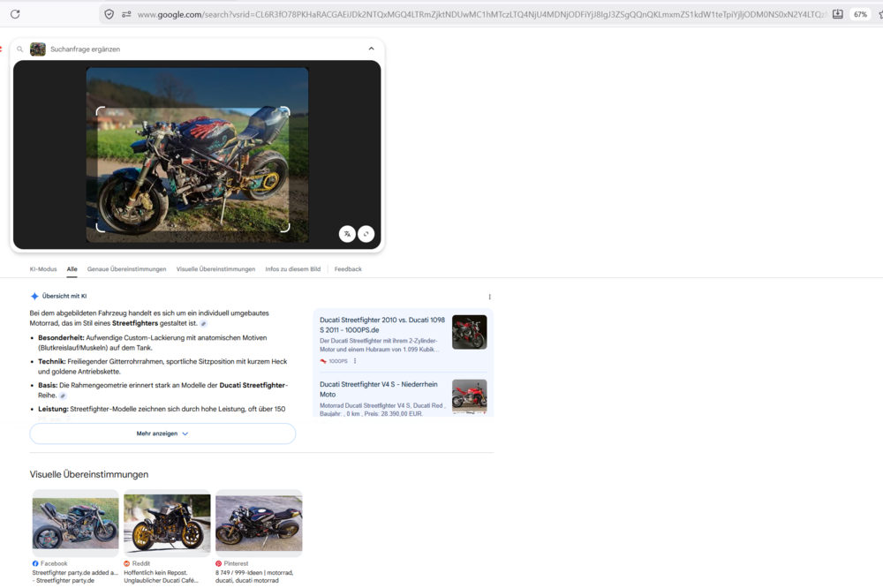Screen dimensions: 883x588
Task: Open the three-dot menu beside 1000PS
Action: click(x=355, y=361)
